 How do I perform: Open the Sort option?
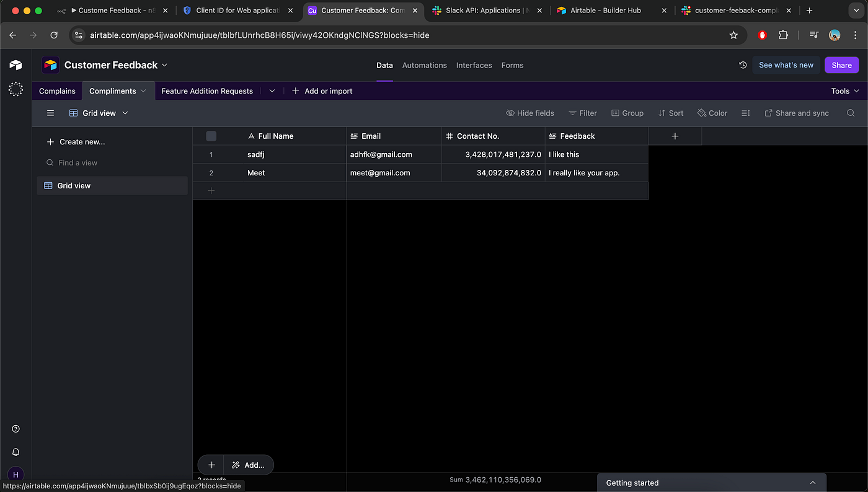click(671, 113)
